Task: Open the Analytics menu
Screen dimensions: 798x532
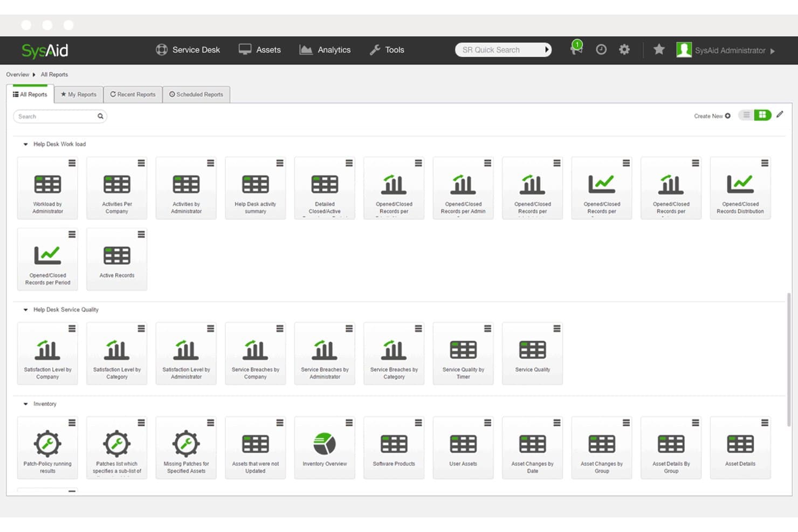Action: 325,50
